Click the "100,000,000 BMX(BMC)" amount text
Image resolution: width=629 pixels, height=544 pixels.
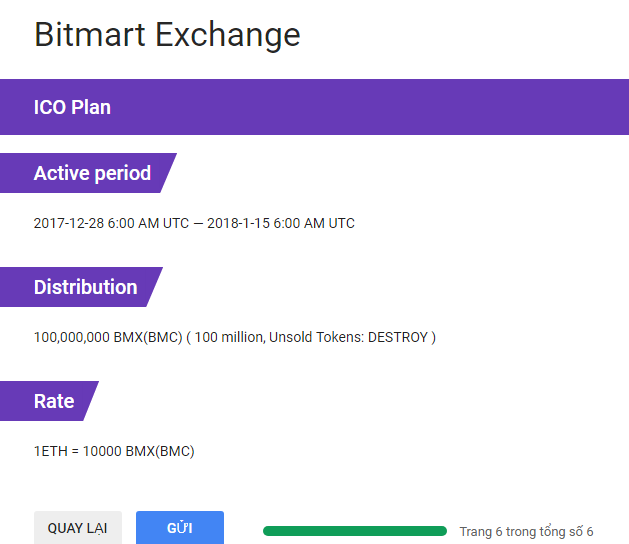click(108, 337)
